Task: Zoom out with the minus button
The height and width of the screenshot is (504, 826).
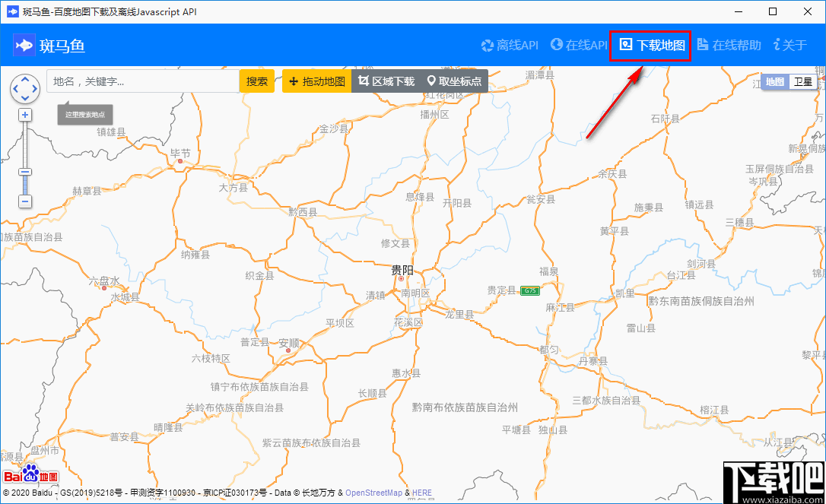Action: [25, 201]
